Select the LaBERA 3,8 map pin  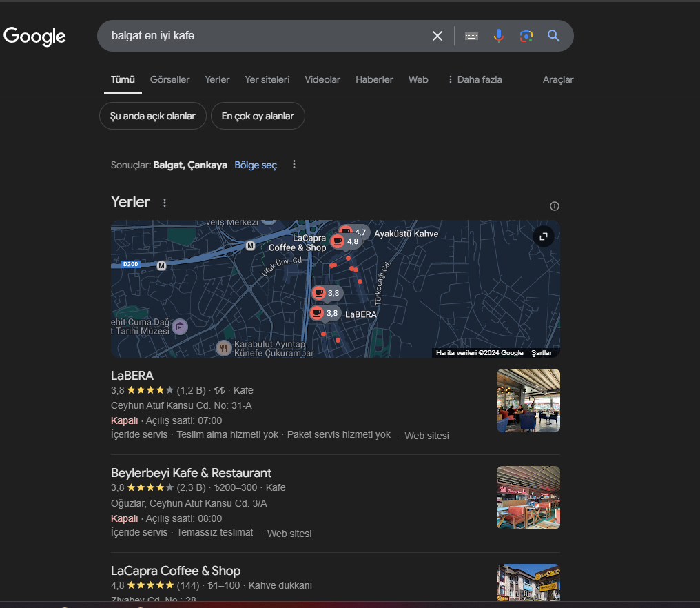click(x=325, y=313)
